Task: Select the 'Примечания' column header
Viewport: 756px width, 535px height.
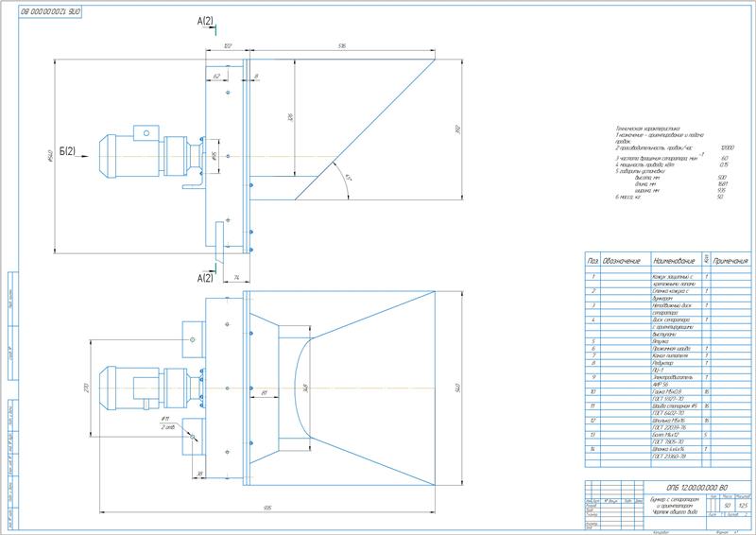Action: click(x=730, y=261)
